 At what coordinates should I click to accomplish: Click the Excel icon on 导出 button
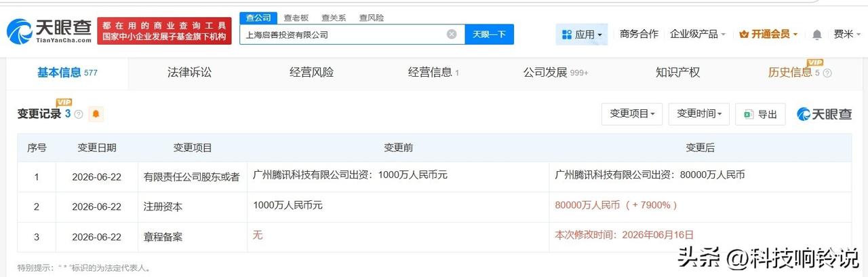[x=749, y=114]
